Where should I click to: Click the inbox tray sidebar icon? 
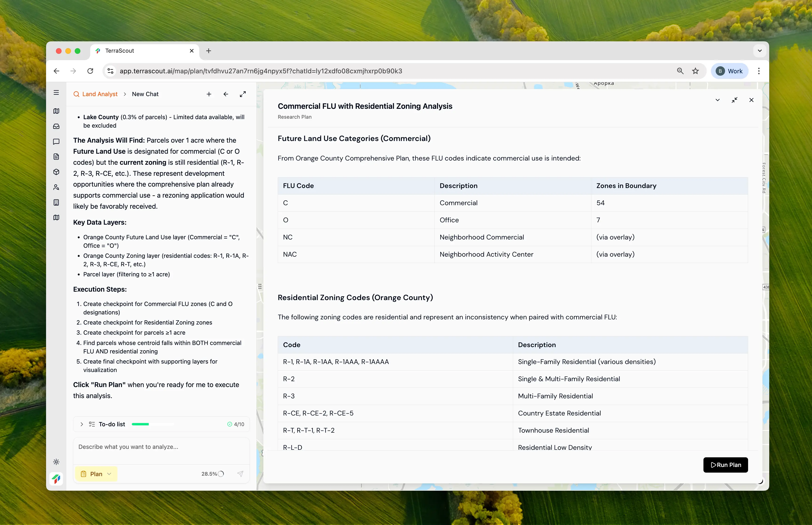56,126
